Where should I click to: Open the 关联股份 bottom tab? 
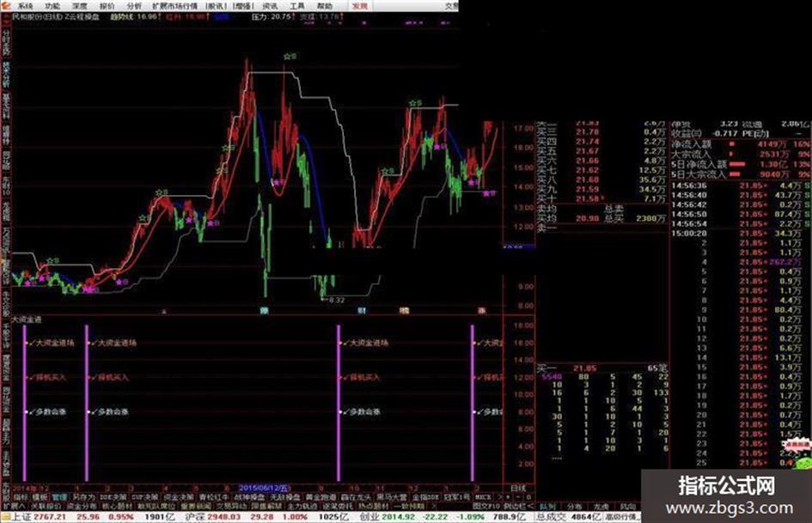[x=46, y=506]
